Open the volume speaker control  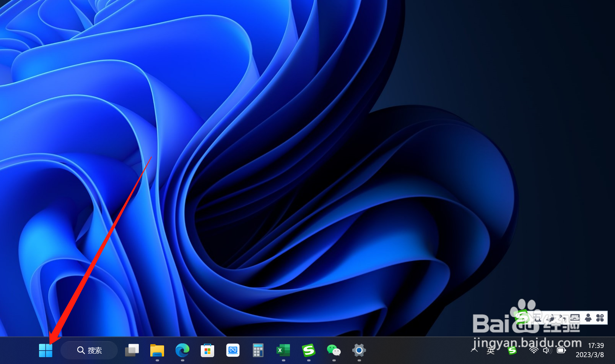click(547, 350)
